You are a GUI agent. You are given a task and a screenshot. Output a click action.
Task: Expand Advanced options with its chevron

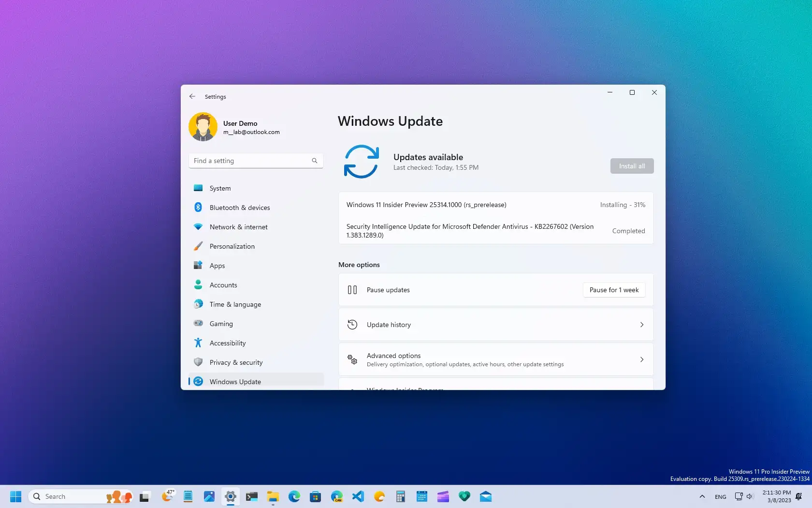pos(642,359)
